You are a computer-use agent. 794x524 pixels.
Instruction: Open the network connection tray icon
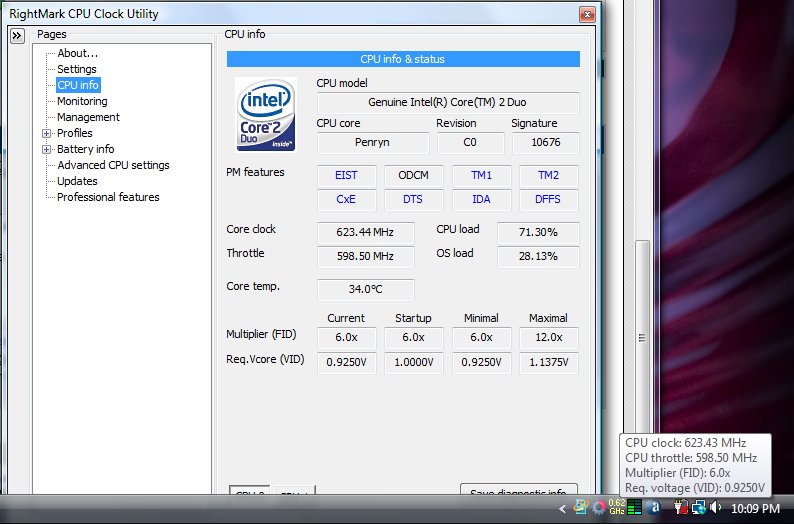tap(699, 507)
